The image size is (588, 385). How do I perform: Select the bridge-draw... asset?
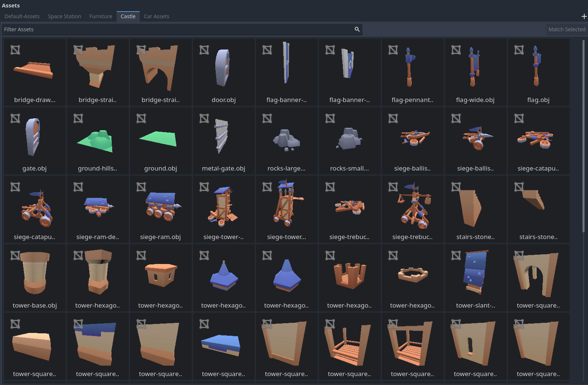(35, 72)
